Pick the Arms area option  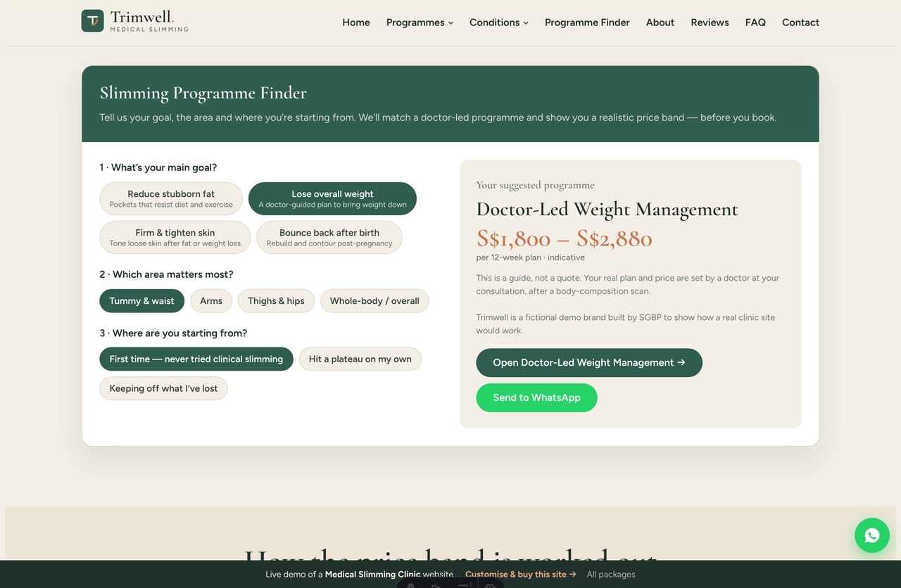click(211, 301)
